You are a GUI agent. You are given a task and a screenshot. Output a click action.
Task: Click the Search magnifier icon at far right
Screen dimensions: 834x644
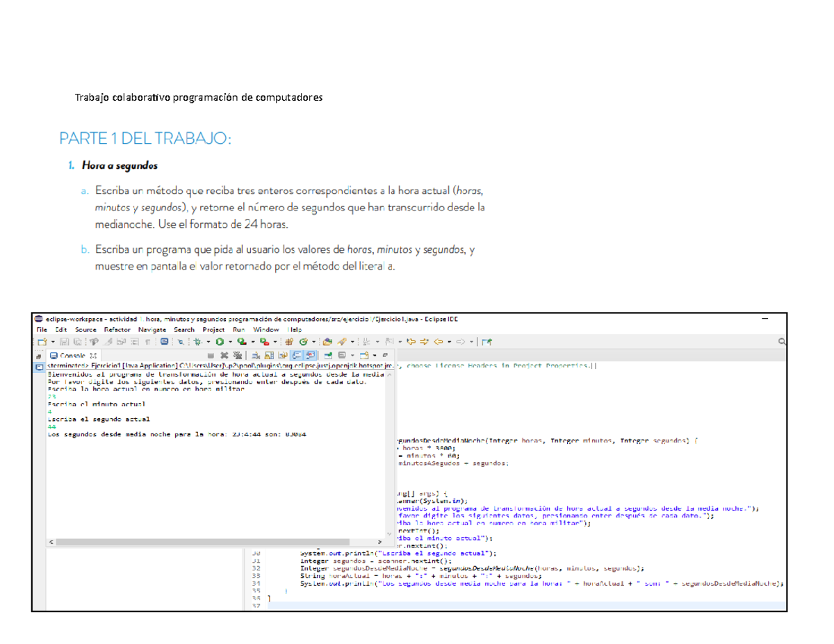click(782, 342)
